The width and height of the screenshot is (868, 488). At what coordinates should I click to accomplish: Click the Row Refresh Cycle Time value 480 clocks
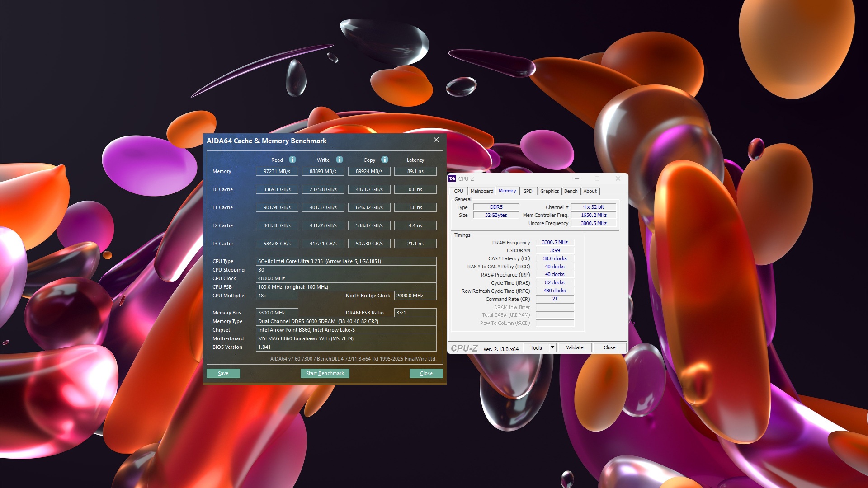(x=555, y=291)
